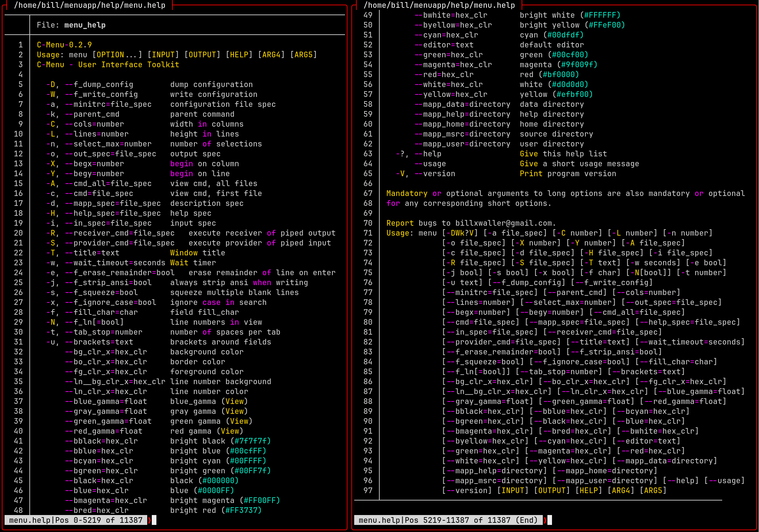The image size is (759, 532).
Task: Click 'begin on column' description
Action: (205, 164)
